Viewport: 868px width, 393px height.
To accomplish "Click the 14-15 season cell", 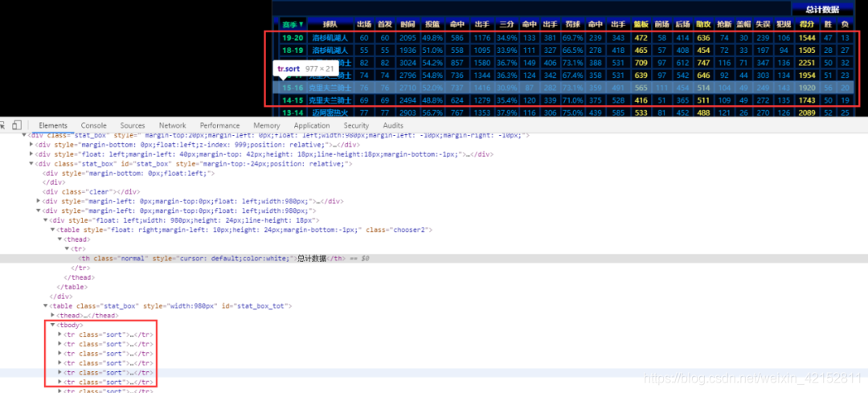I will (x=293, y=100).
